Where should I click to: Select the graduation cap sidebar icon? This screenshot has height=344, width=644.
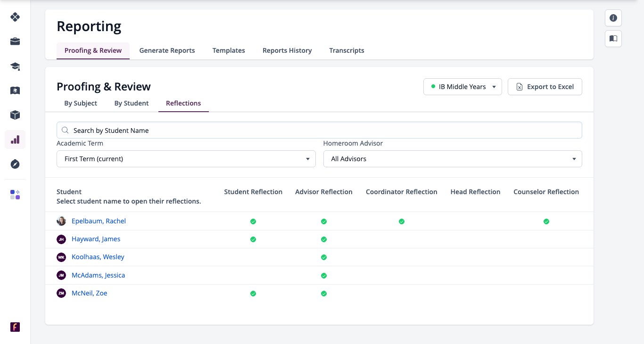[15, 66]
